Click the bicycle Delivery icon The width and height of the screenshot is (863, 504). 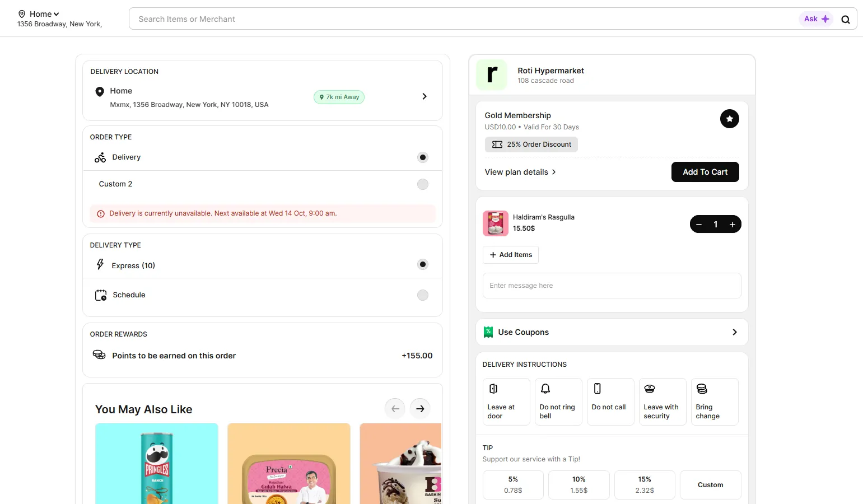click(x=100, y=157)
